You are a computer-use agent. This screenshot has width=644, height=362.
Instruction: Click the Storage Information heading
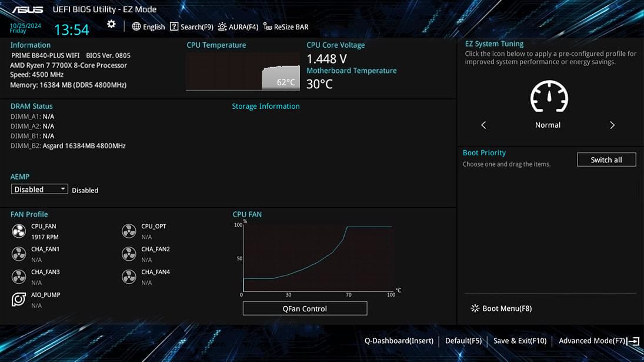pos(266,107)
